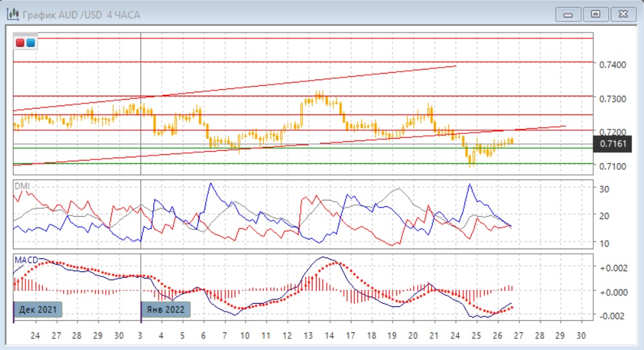The image size is (644, 350).
Task: Click the Дек 2021 month marker
Action: [x=37, y=310]
